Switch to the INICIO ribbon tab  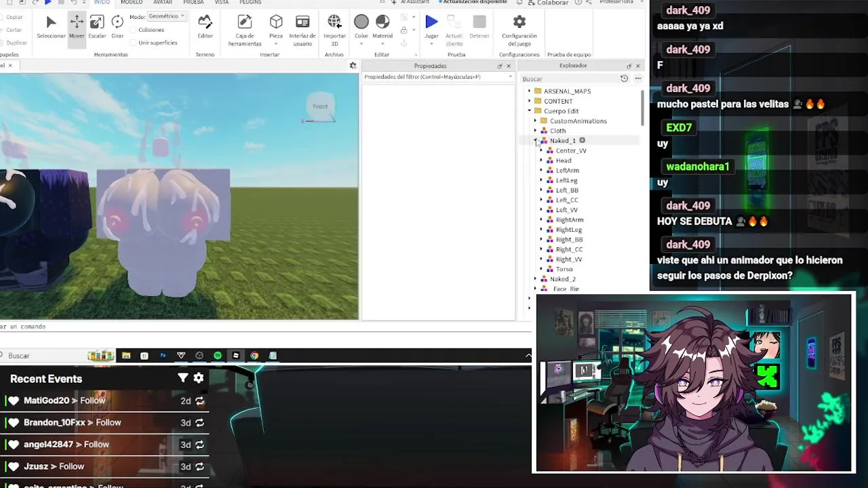pyautogui.click(x=102, y=3)
